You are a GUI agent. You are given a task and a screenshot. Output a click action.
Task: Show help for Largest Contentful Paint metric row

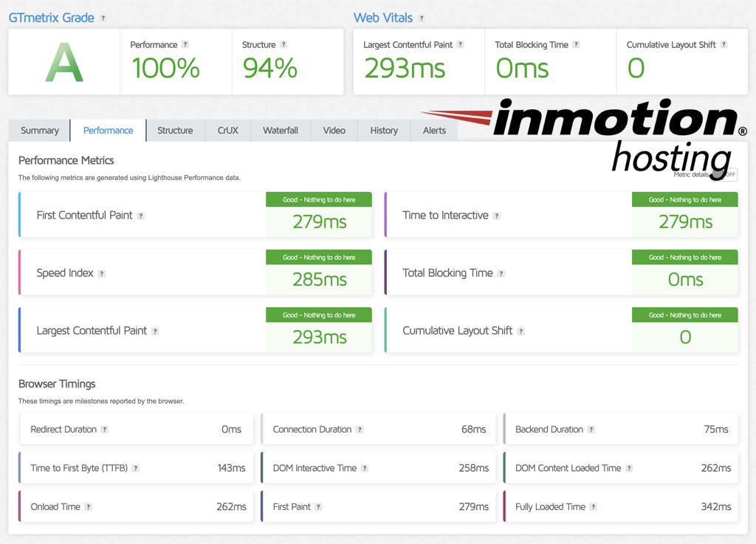coord(155,331)
